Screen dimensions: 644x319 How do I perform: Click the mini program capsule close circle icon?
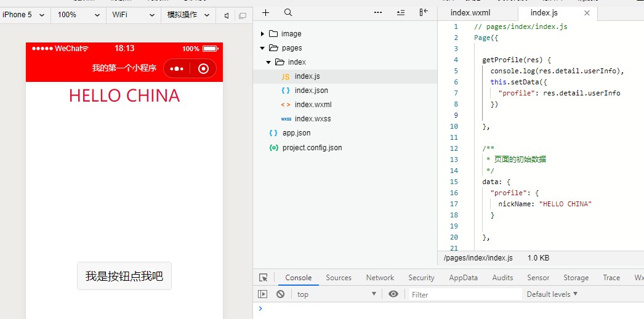click(x=204, y=68)
